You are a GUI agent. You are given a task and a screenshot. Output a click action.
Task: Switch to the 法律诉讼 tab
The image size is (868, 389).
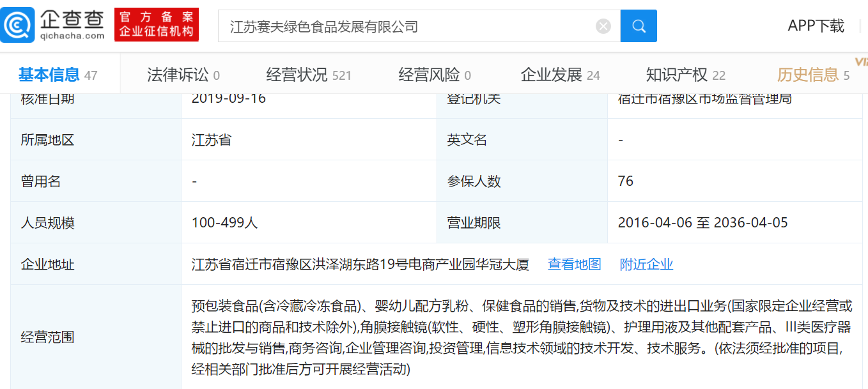coord(183,75)
